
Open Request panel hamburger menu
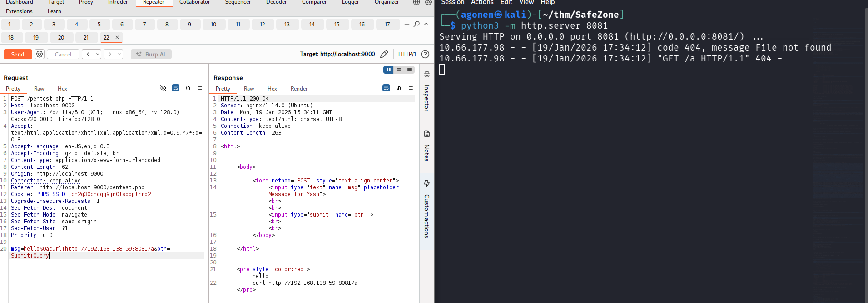pyautogui.click(x=200, y=88)
